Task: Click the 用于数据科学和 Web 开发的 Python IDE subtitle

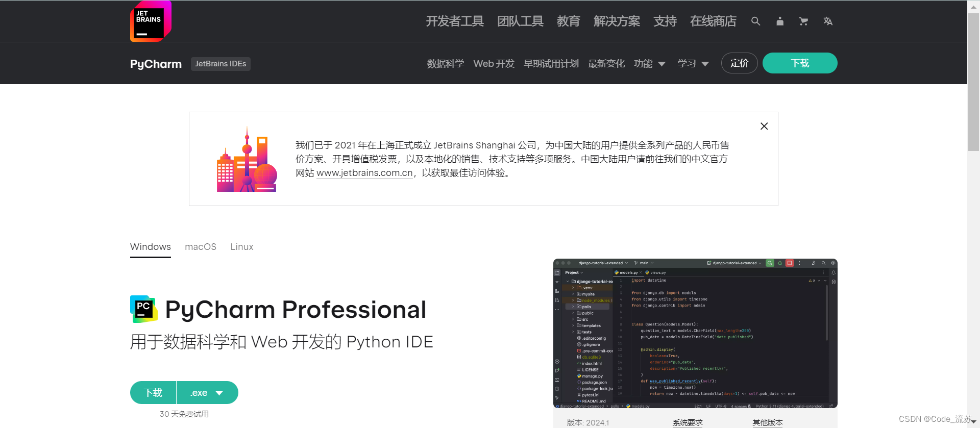Action: [x=282, y=342]
